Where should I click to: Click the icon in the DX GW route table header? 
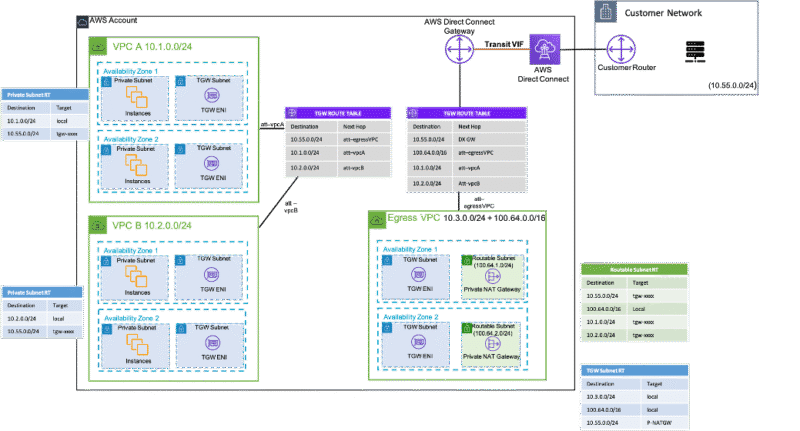(413, 113)
